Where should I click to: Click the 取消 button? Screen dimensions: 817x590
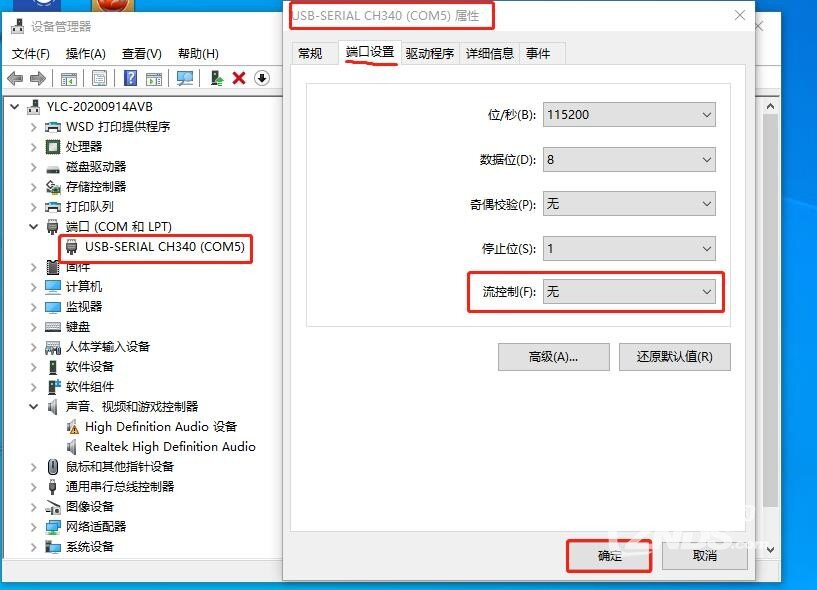(704, 556)
